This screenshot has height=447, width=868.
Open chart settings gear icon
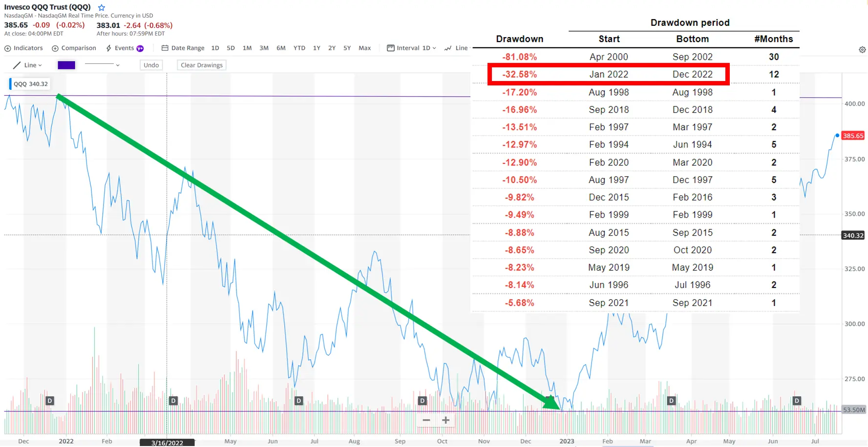tap(862, 50)
